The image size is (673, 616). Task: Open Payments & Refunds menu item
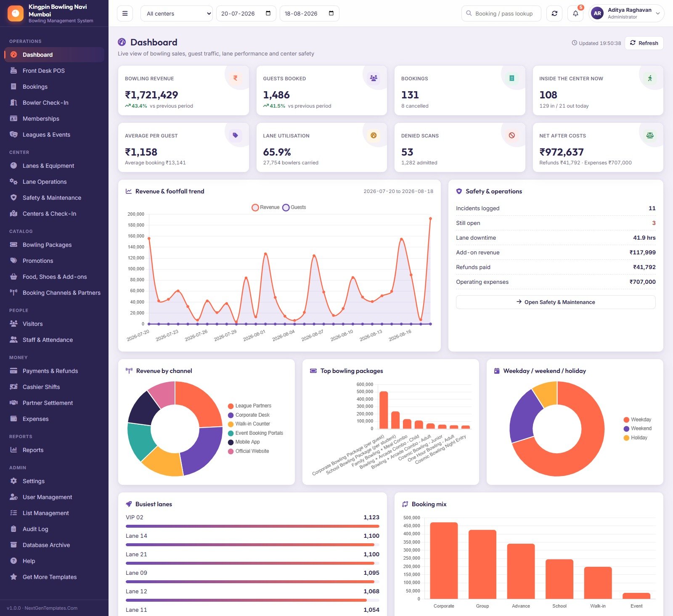point(54,371)
